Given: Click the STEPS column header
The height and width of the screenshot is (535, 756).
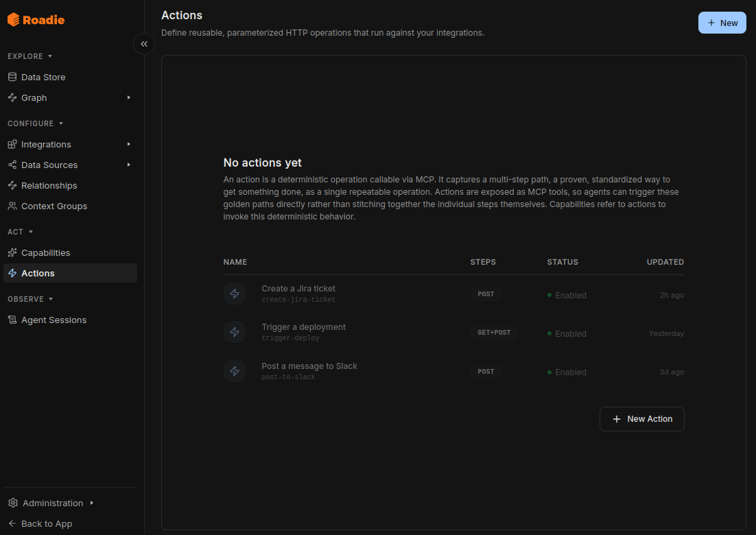Looking at the screenshot, I should pos(483,262).
